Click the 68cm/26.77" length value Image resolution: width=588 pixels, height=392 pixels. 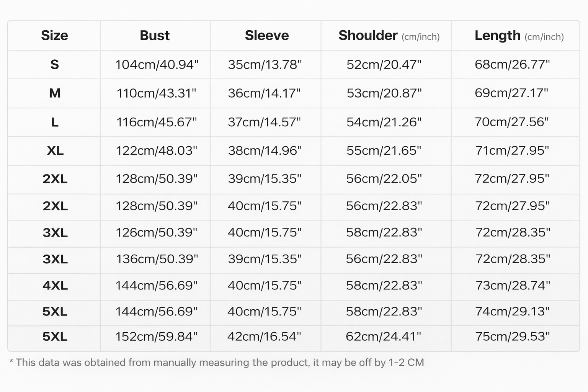point(512,65)
